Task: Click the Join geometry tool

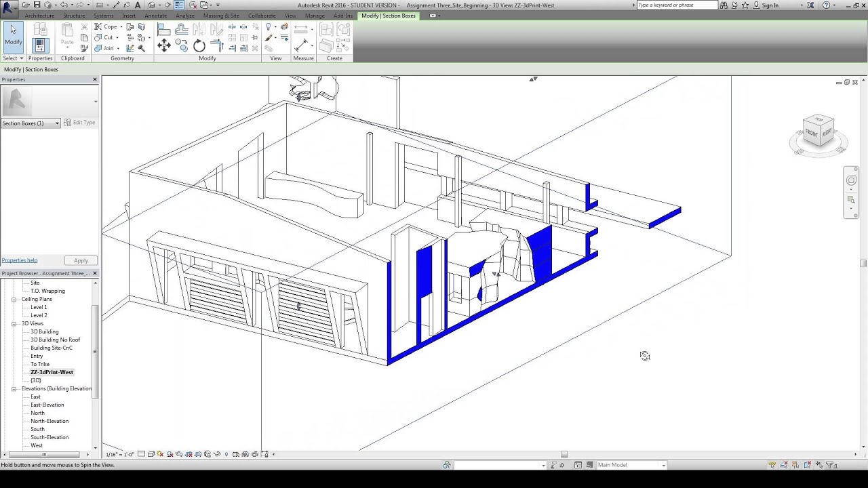Action: coord(104,48)
